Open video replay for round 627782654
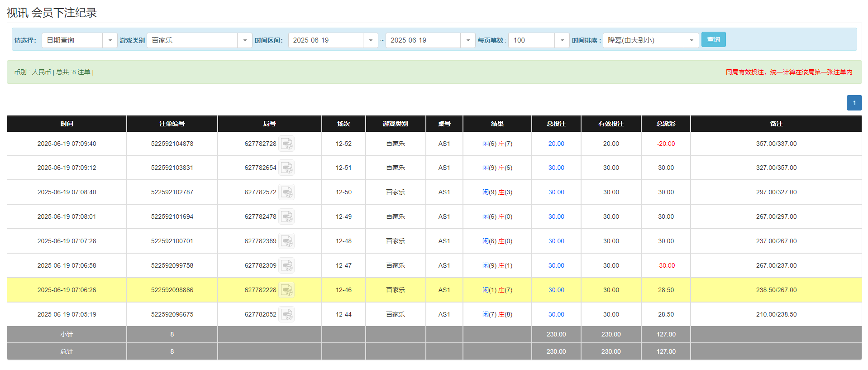This screenshot has width=868, height=370. (286, 168)
